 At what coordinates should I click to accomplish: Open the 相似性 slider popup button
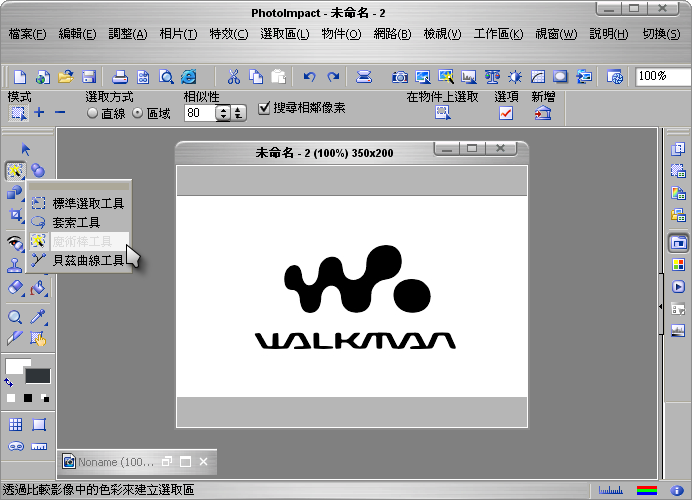click(x=239, y=113)
